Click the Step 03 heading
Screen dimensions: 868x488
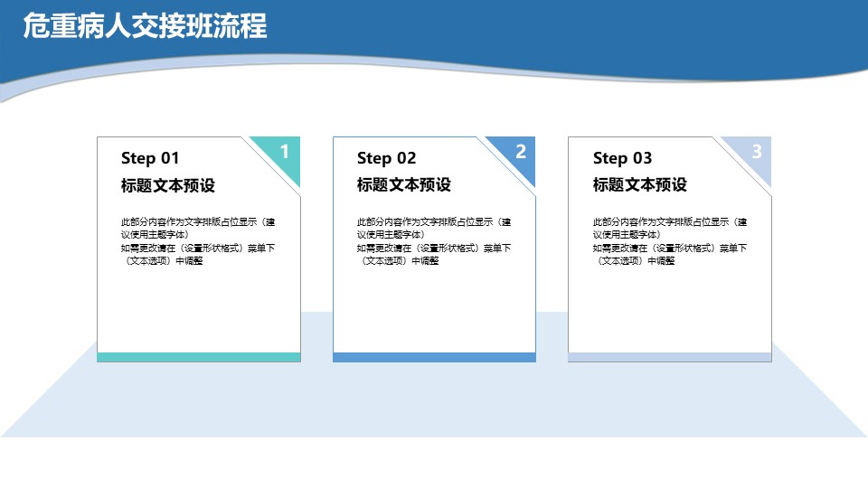[622, 158]
